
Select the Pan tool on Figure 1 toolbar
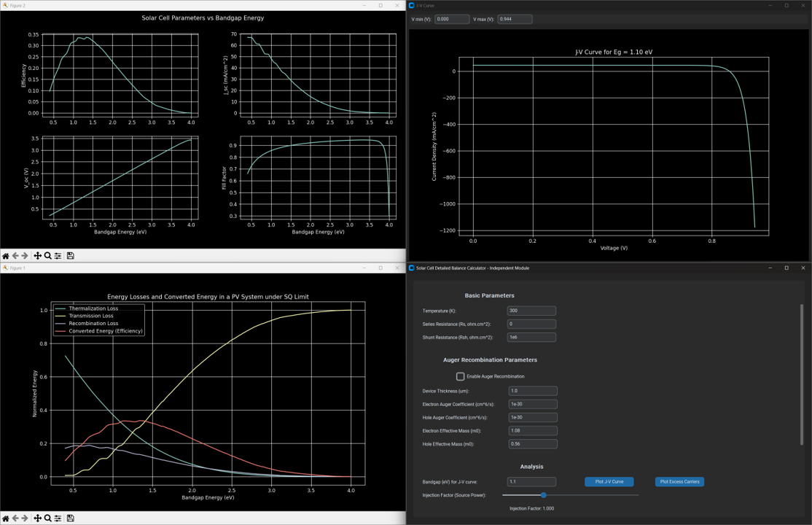click(36, 518)
